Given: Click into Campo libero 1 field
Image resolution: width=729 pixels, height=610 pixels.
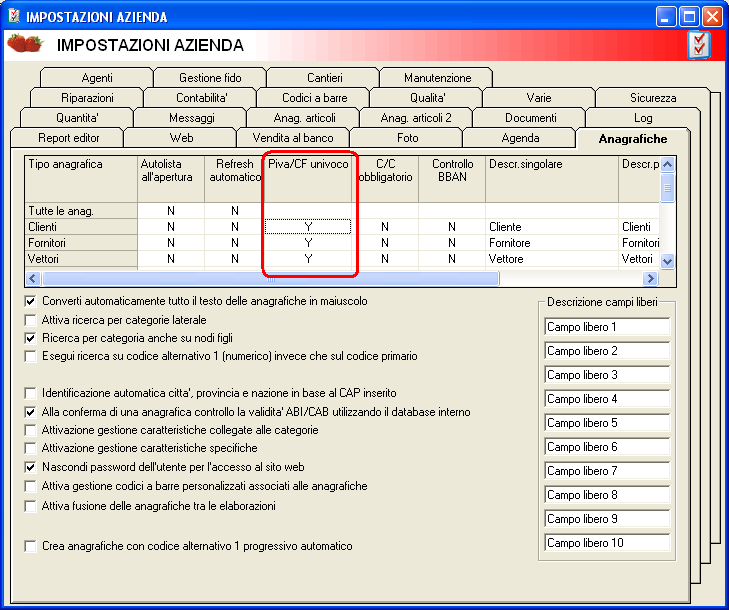Looking at the screenshot, I should (606, 327).
